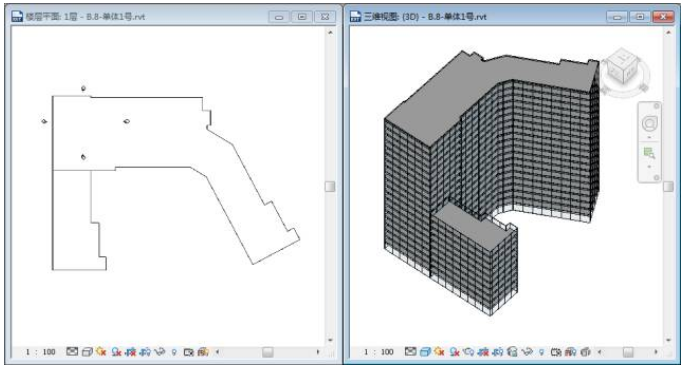Screen dimensions: 698x368
Task: Open Rendering dialog teapot in 3D view bar
Action: click(x=468, y=352)
